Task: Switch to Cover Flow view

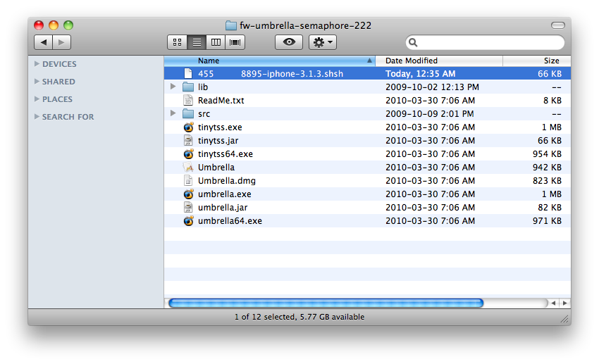Action: click(x=235, y=42)
